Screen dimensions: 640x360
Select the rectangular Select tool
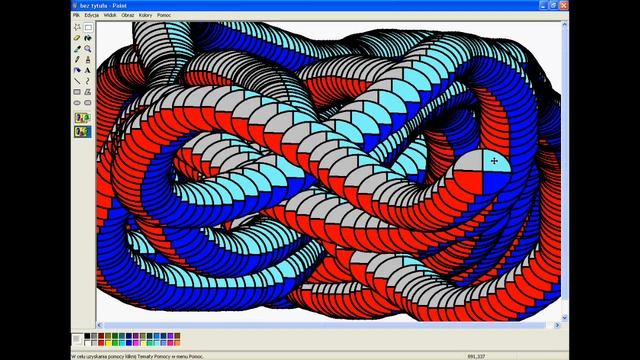click(88, 27)
